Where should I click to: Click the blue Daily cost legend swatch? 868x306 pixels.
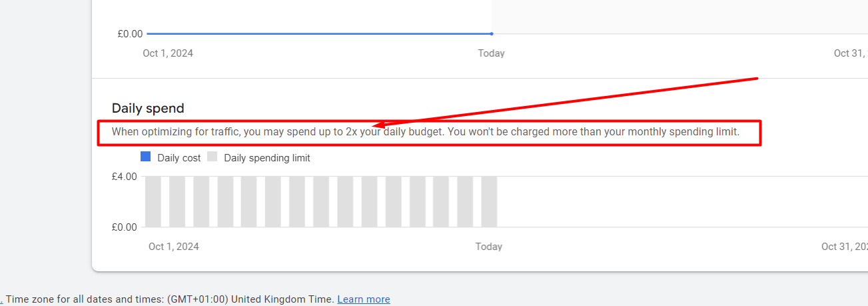click(146, 157)
